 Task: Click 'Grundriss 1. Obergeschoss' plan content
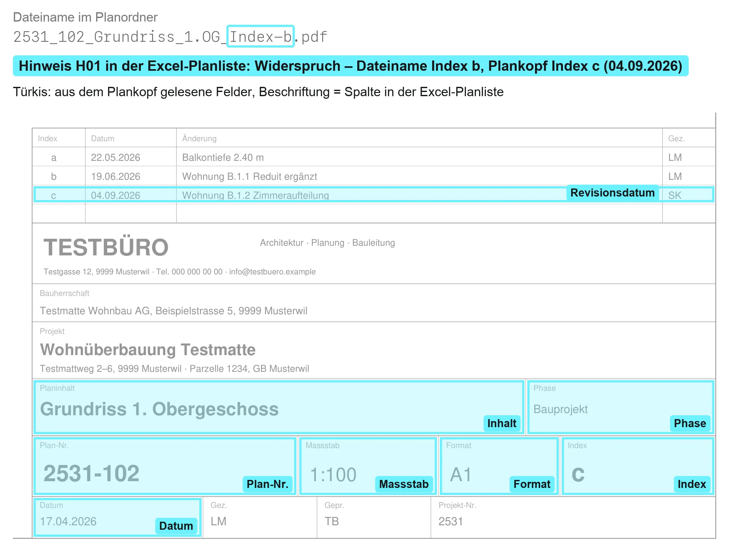coord(159,409)
